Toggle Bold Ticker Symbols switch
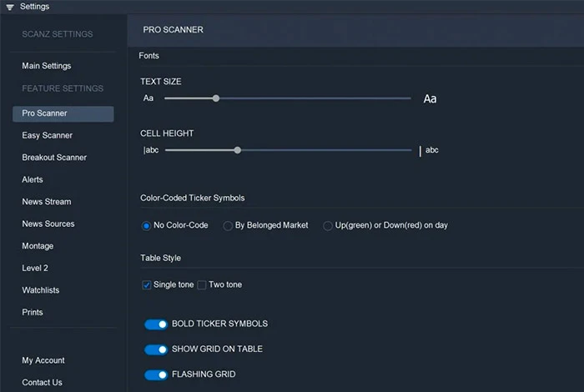This screenshot has width=584, height=392. click(156, 324)
